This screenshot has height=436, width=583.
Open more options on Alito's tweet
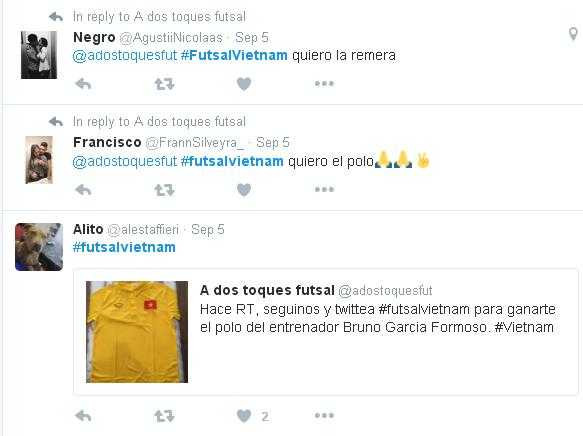click(x=324, y=415)
